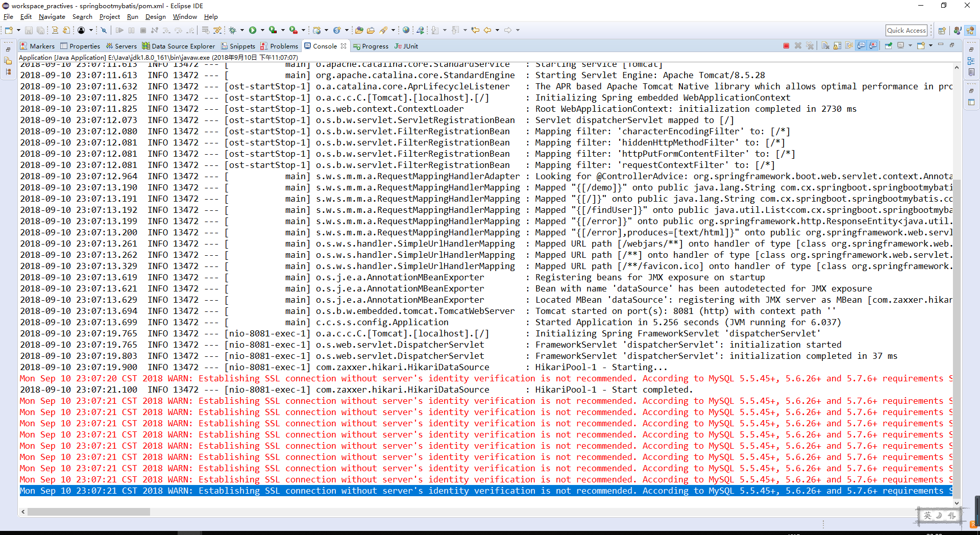Click Skip All Breakpoints toolbar icon

(x=104, y=30)
